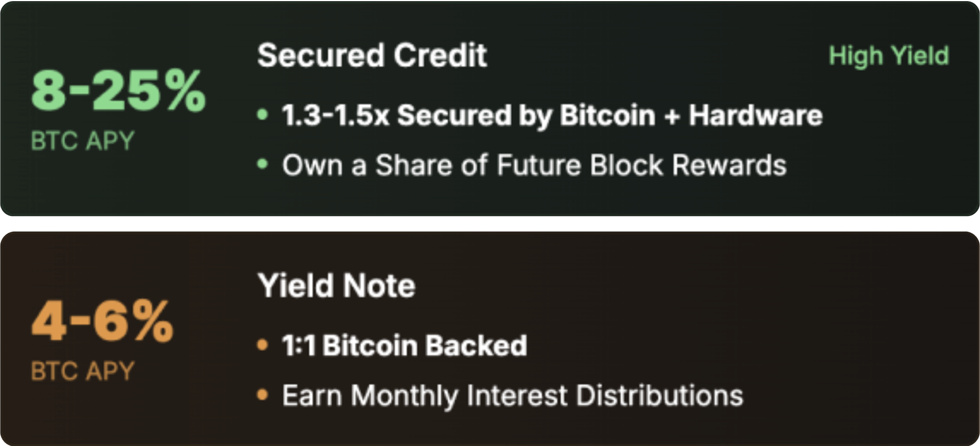Select "Earn Monthly Interest Distributions" text
980x446 pixels.
pyautogui.click(x=512, y=395)
